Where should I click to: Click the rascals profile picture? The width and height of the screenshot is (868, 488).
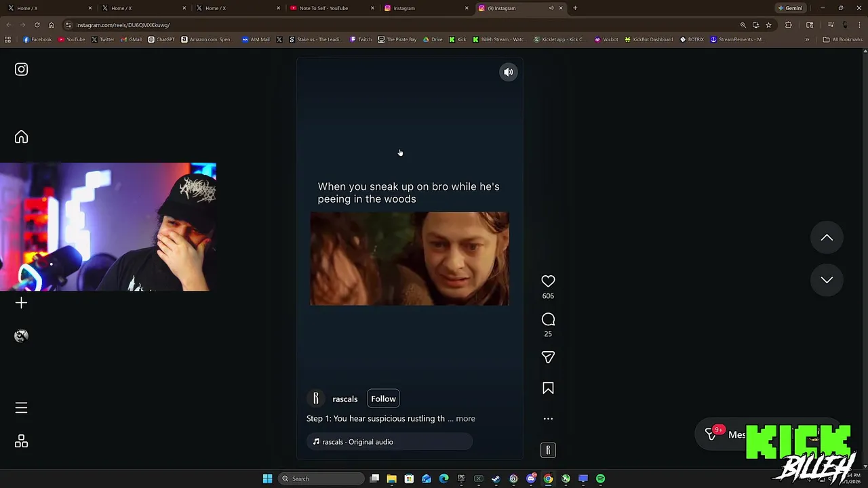tap(315, 399)
